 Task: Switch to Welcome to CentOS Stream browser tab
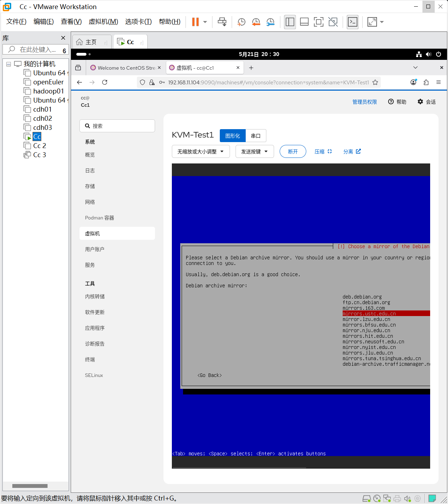point(126,68)
